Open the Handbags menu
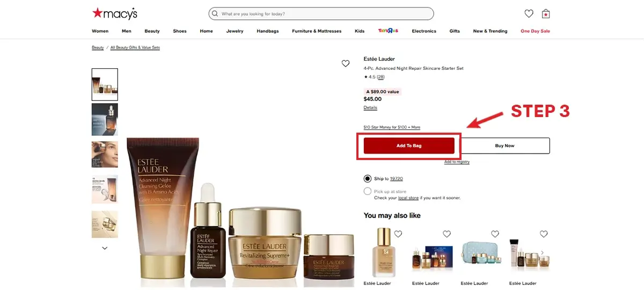 268,31
